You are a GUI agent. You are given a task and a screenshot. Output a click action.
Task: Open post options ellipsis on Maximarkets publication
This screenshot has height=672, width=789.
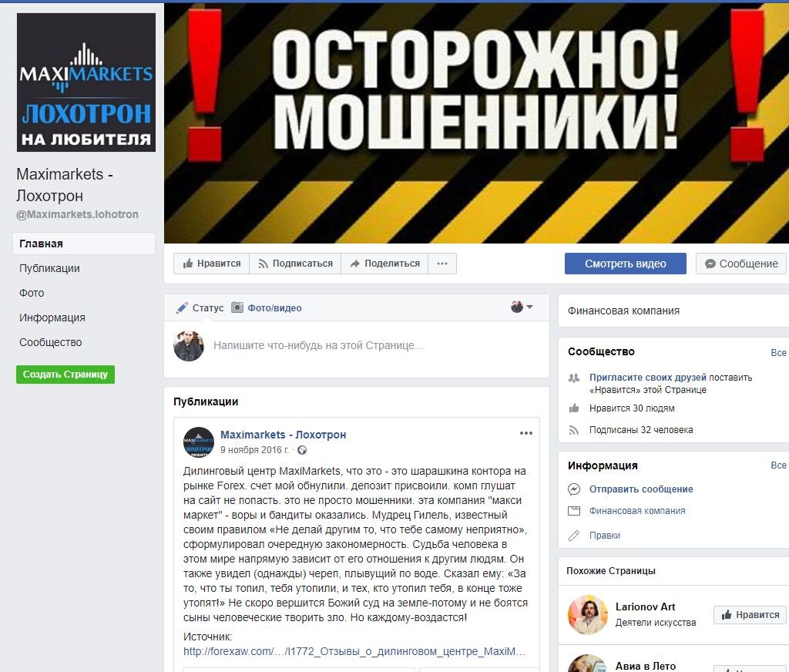click(x=525, y=433)
